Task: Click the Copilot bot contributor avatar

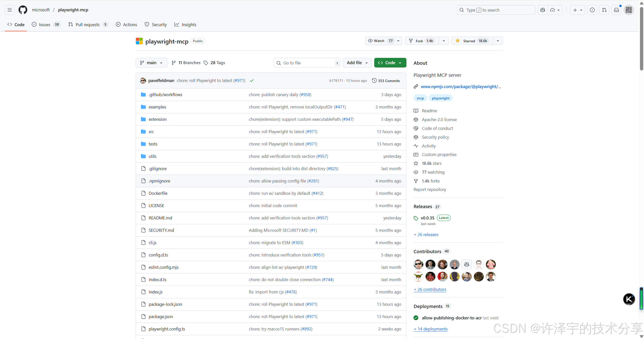Action: (x=467, y=265)
